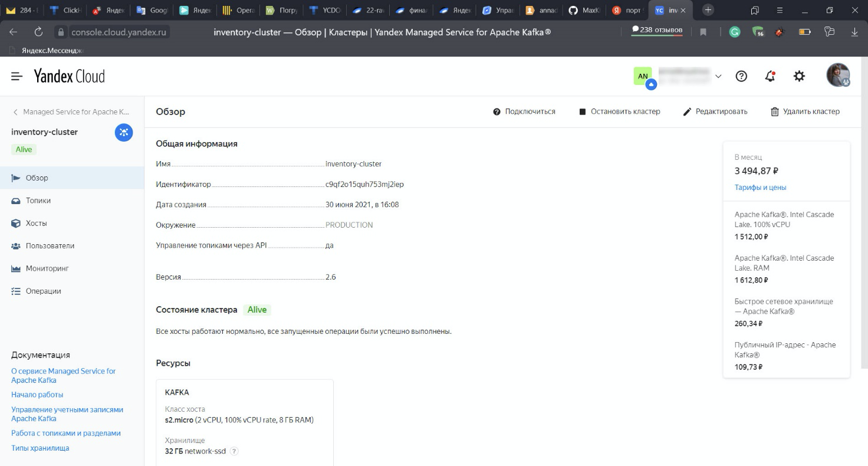Image resolution: width=868 pixels, height=466 pixels.
Task: Open the browser downloads icon
Action: pyautogui.click(x=855, y=32)
